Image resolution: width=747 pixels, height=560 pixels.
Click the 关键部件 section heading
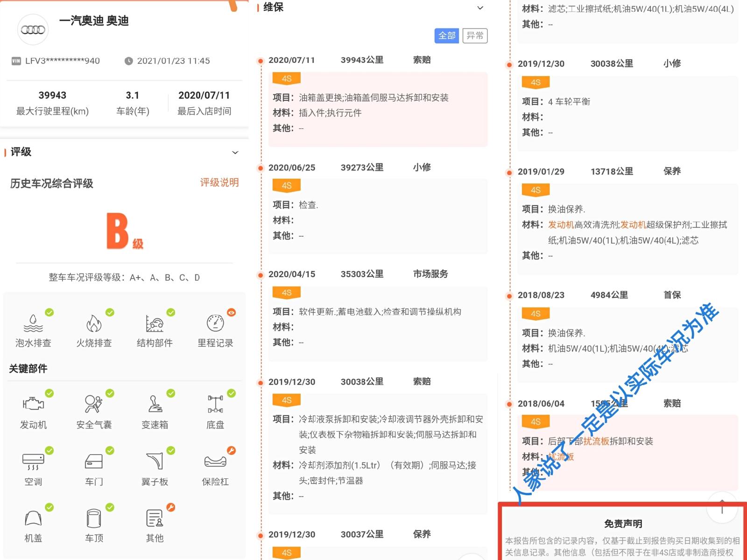point(28,369)
